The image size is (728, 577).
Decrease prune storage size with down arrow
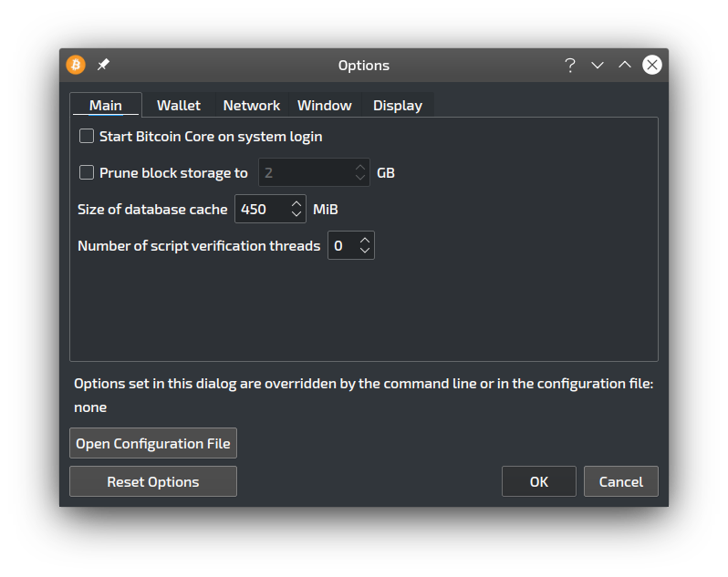(x=360, y=178)
